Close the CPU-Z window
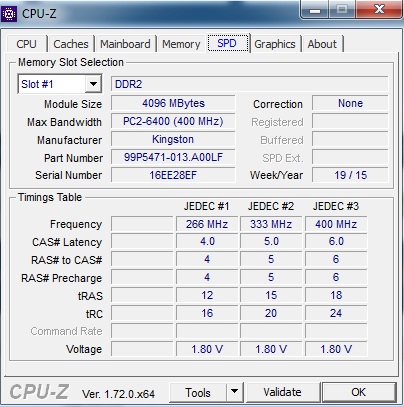 click(379, 9)
